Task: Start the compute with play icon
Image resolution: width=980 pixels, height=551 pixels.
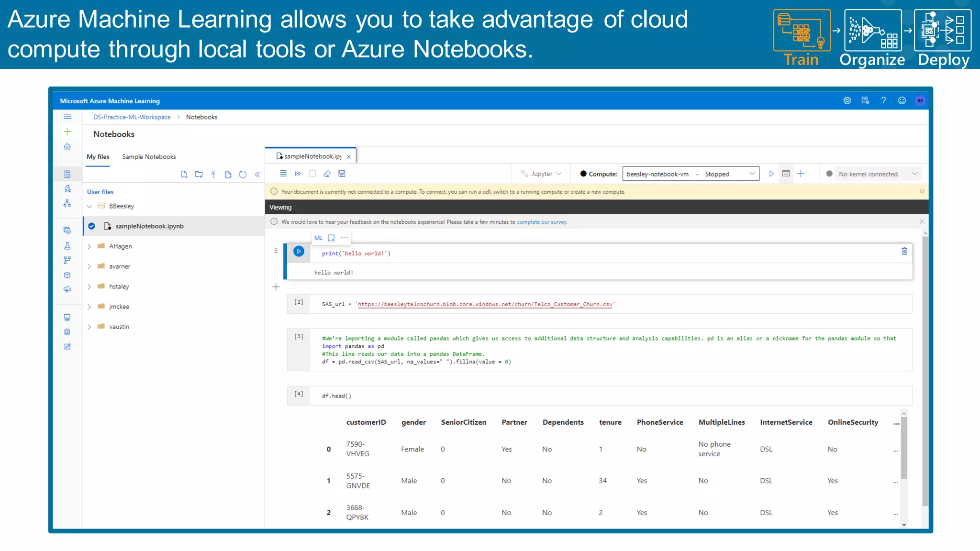Action: click(x=771, y=174)
